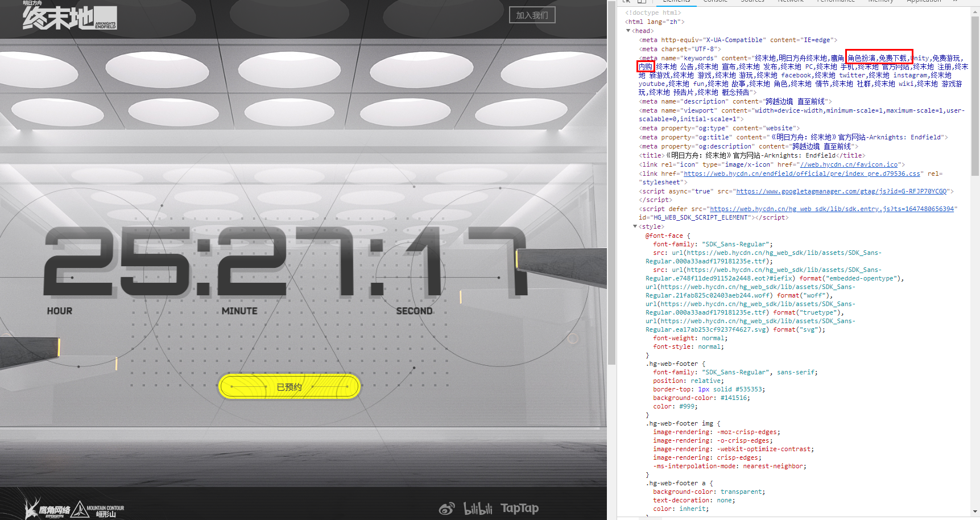Click the MINUTE countdown label

pyautogui.click(x=239, y=311)
